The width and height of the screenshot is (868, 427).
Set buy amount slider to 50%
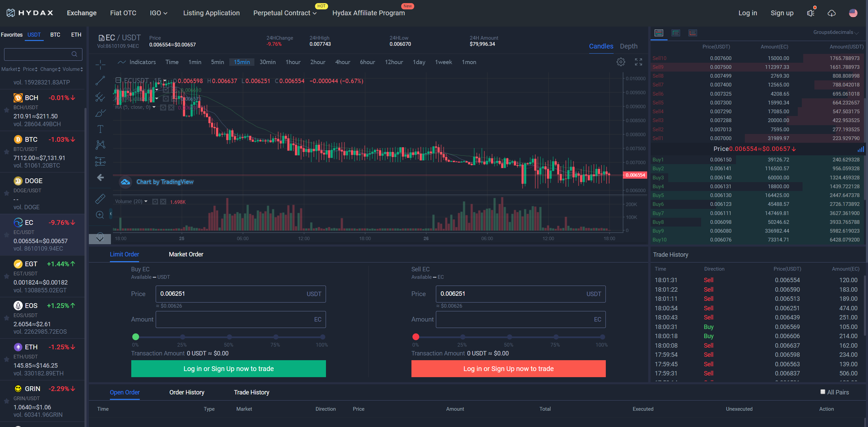[229, 337]
